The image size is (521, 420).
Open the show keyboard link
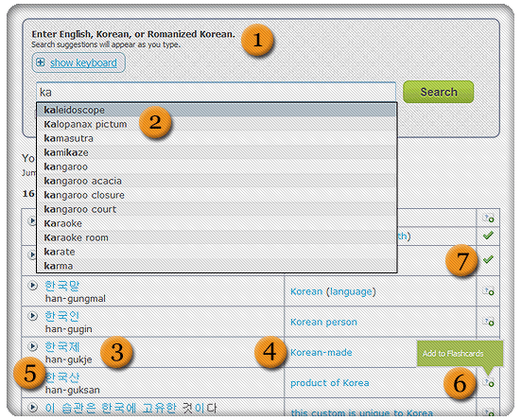pos(83,62)
